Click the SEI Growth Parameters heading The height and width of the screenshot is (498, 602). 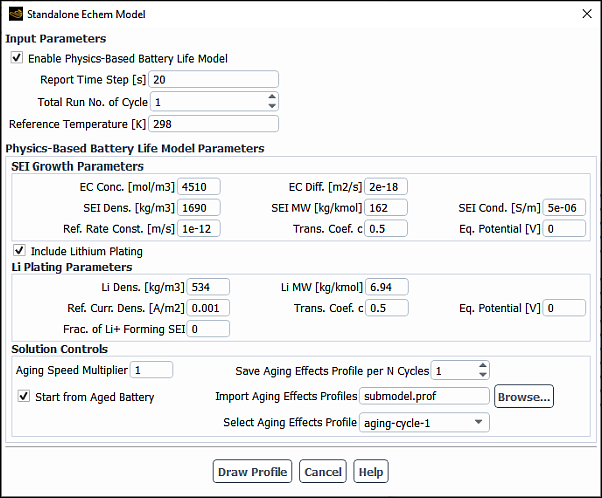(77, 166)
